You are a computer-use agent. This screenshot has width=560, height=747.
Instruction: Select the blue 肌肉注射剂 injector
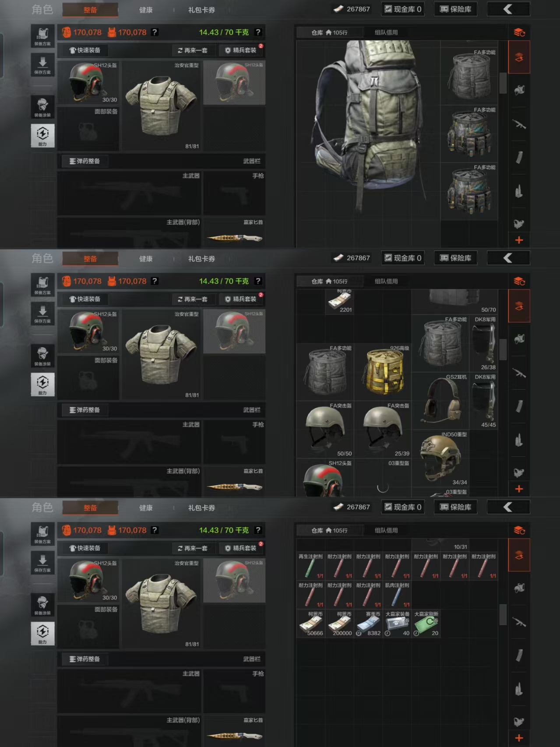[397, 595]
